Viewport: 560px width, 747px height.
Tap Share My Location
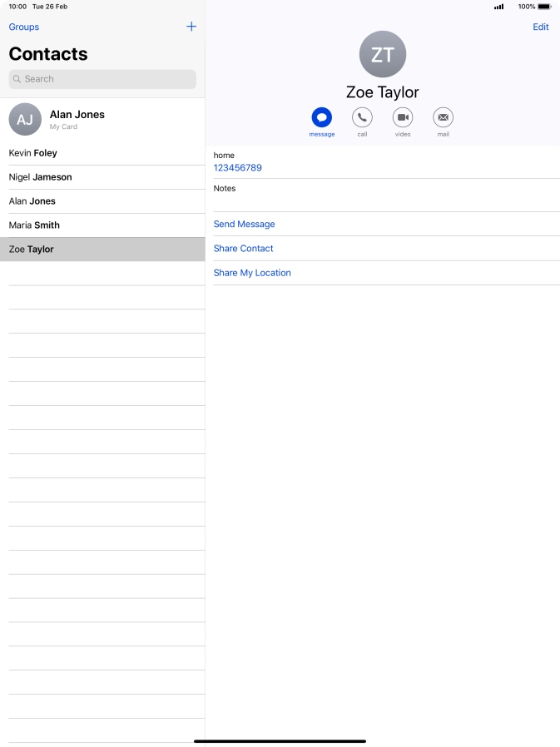(252, 273)
